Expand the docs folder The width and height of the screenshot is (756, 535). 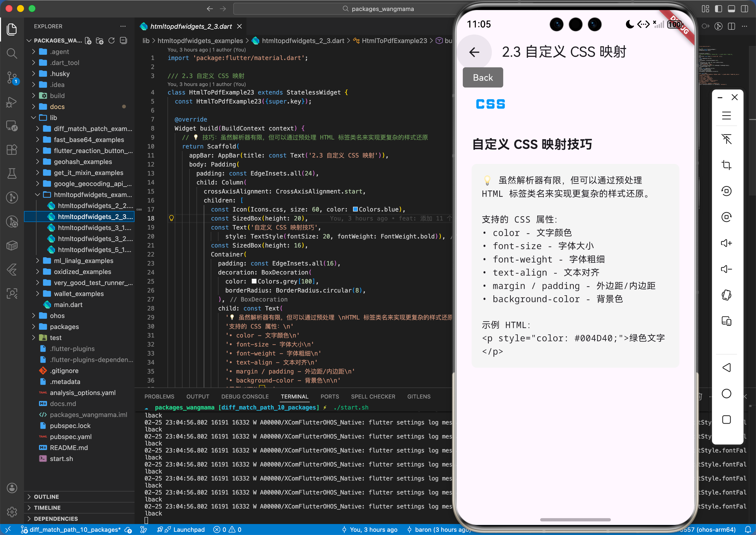(57, 107)
